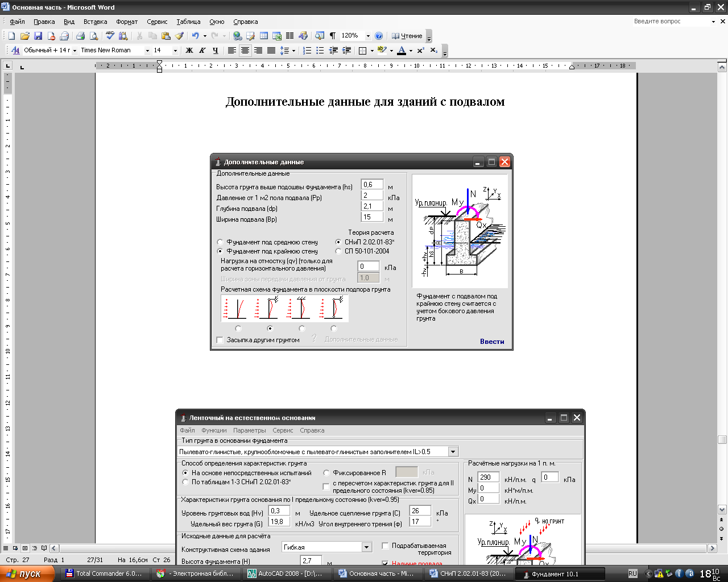Open Word Help with the question mark icon
728x582 pixels.
(379, 36)
